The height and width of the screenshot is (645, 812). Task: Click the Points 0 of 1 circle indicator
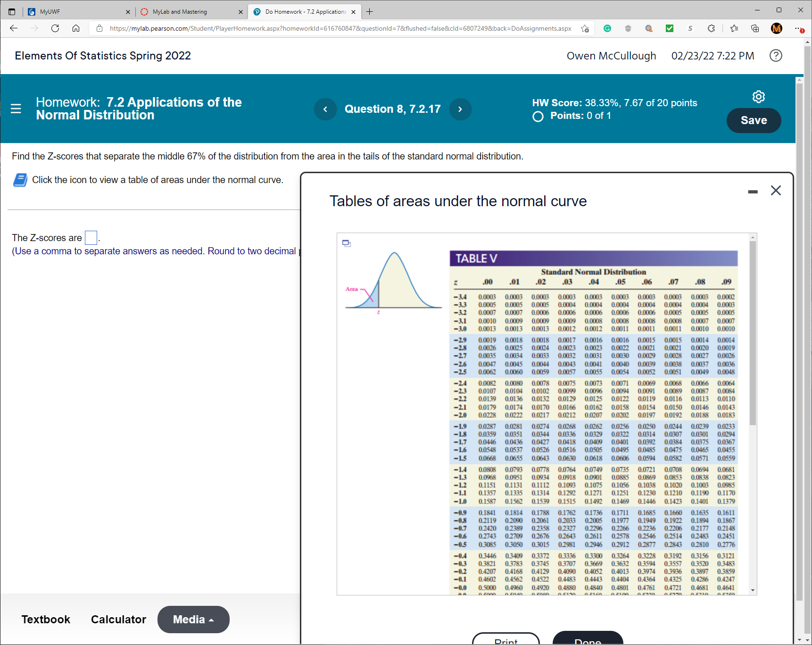(x=538, y=117)
